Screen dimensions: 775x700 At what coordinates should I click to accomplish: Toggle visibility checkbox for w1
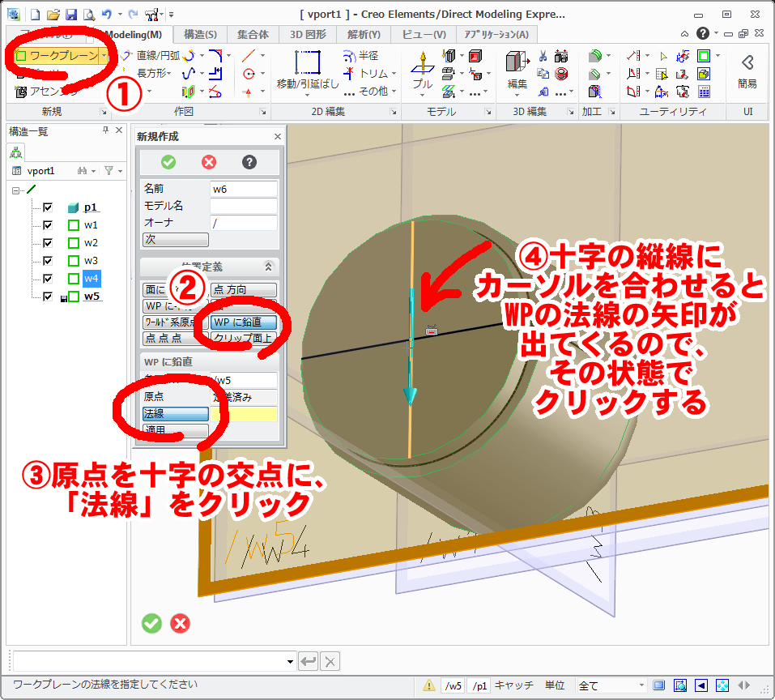46,224
